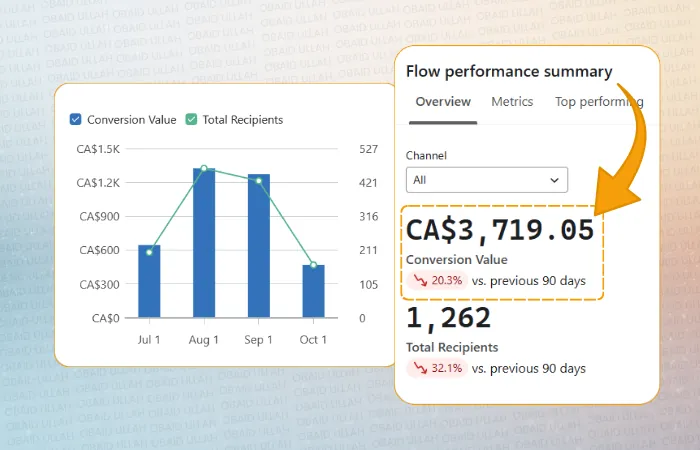Click the Sep 1 x-axis label
Image resolution: width=700 pixels, height=450 pixels.
(258, 340)
